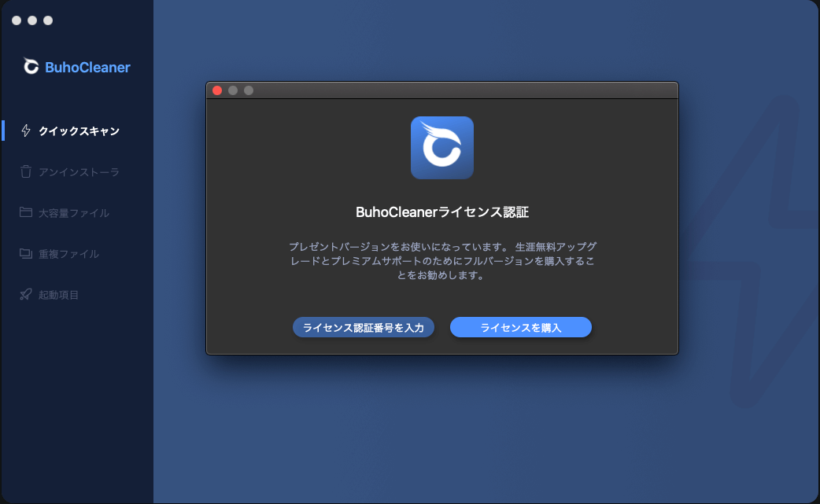Screen dimensions: 820x504
Task: Close the license dialog with red button
Action: (x=217, y=90)
